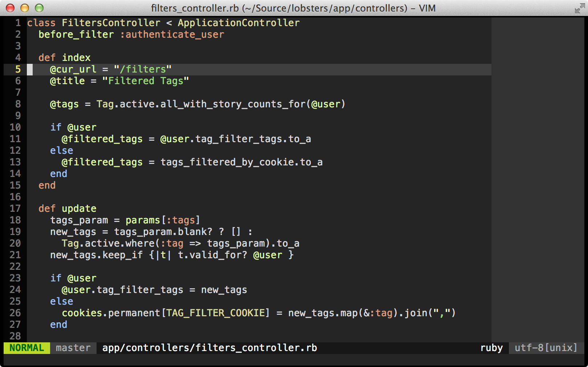Click the utf-8[unix] encoding indicator

[546, 348]
